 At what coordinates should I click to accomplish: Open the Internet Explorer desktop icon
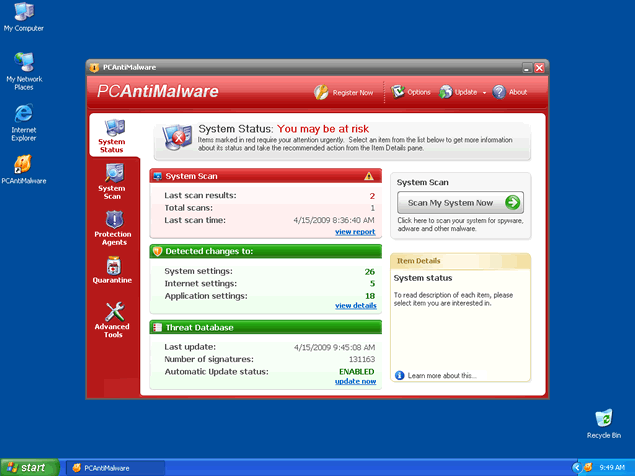click(23, 118)
